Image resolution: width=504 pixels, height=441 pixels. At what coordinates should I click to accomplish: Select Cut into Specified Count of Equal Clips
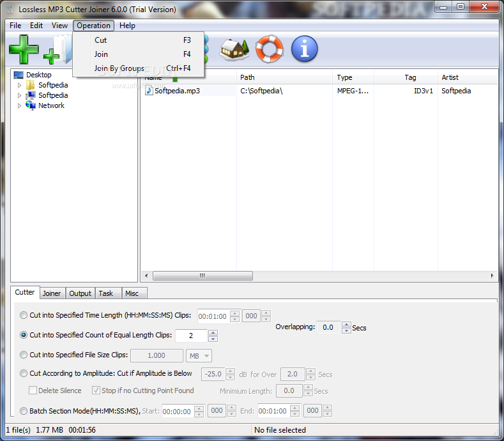click(x=24, y=335)
